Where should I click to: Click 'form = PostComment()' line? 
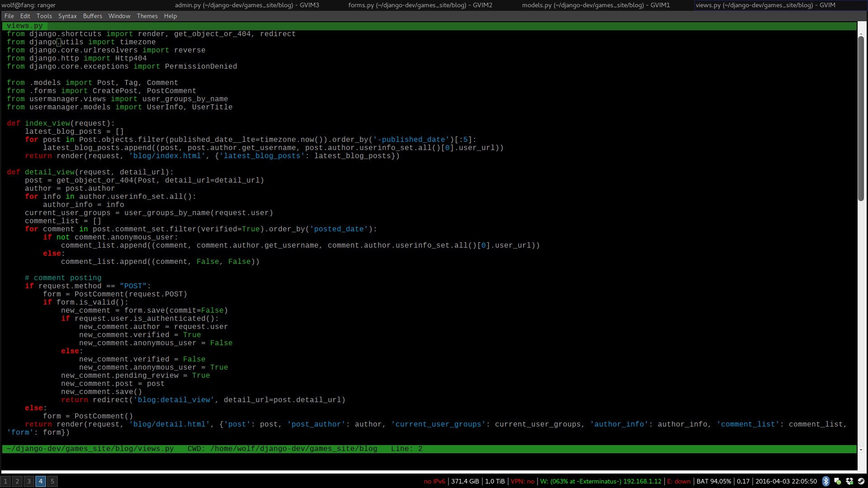[x=88, y=416]
